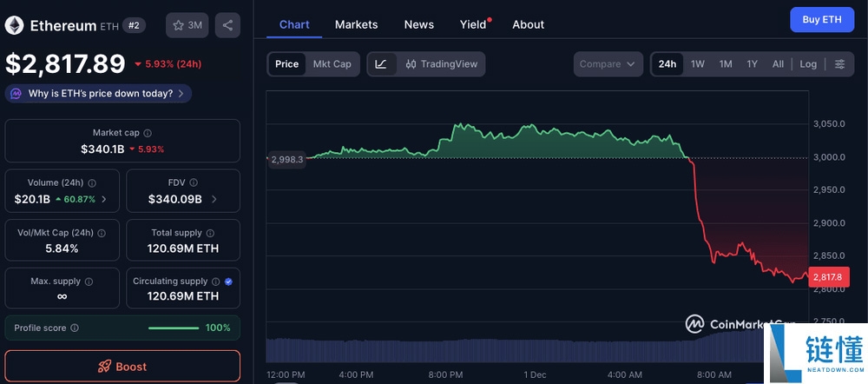Open the Compare dropdown
The image size is (868, 384).
point(608,64)
